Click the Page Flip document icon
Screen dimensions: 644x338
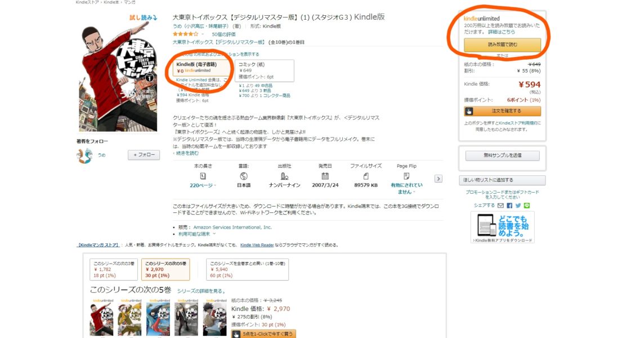tap(406, 176)
